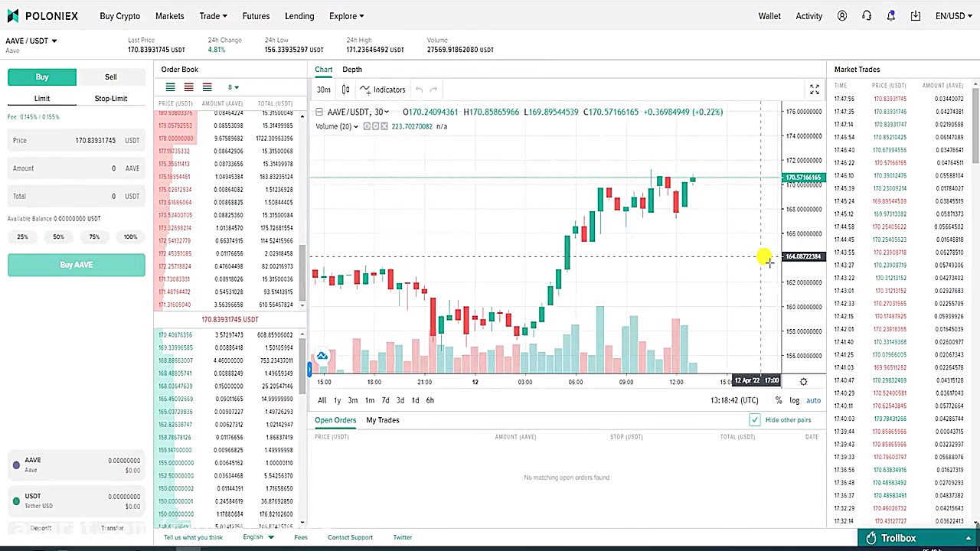The width and height of the screenshot is (980, 551).
Task: Open the Fees footer link
Action: 301,537
